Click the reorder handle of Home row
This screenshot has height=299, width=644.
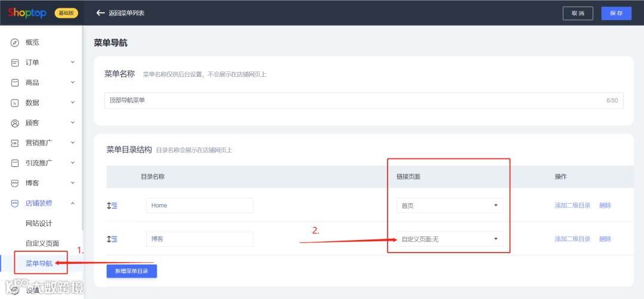point(112,205)
